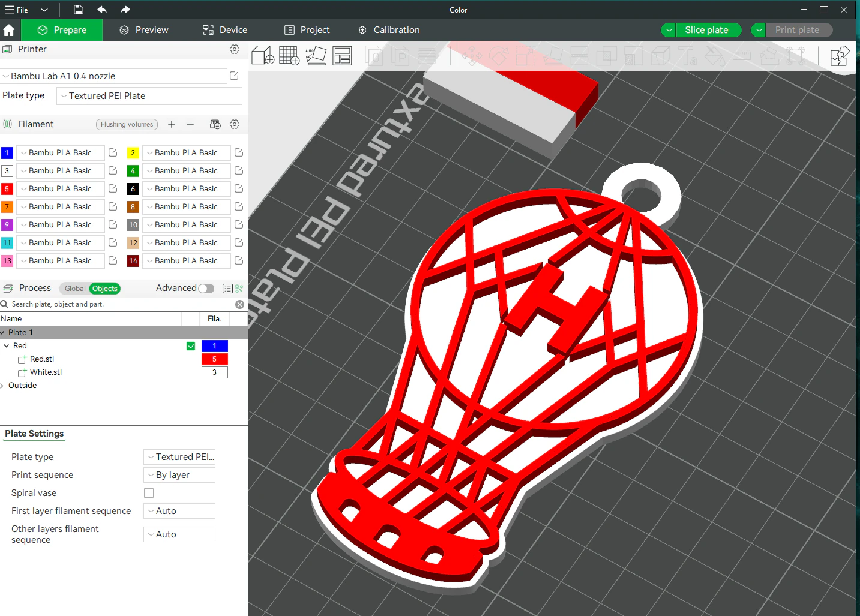Edit filament 1 preset icon
Viewport: 860px width, 616px height.
tap(113, 152)
